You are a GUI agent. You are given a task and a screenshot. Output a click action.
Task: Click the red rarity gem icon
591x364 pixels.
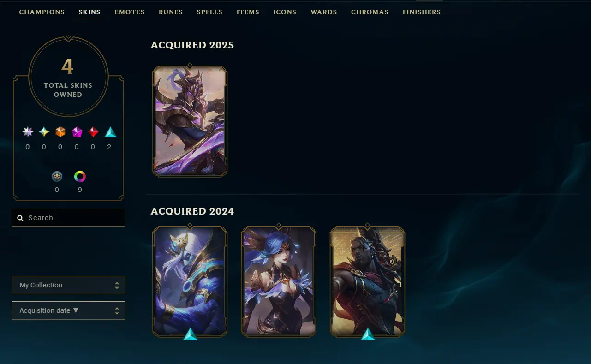(93, 132)
